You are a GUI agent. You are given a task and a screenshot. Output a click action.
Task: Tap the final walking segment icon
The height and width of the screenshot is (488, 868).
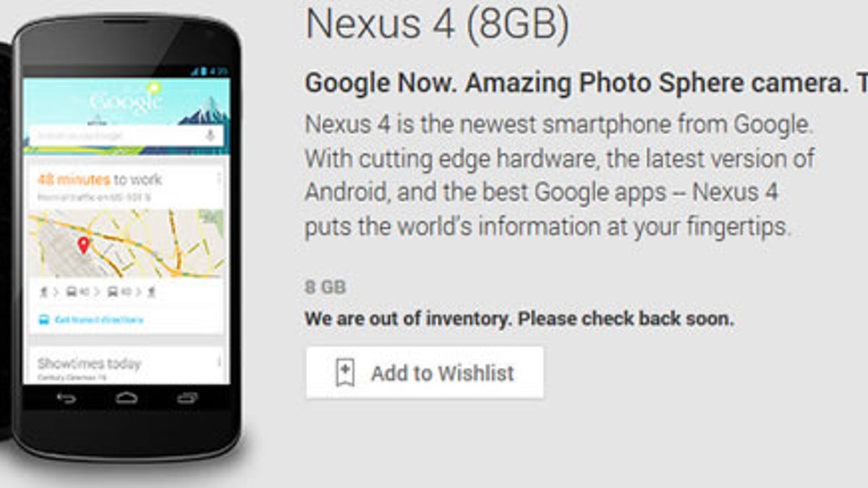[152, 291]
